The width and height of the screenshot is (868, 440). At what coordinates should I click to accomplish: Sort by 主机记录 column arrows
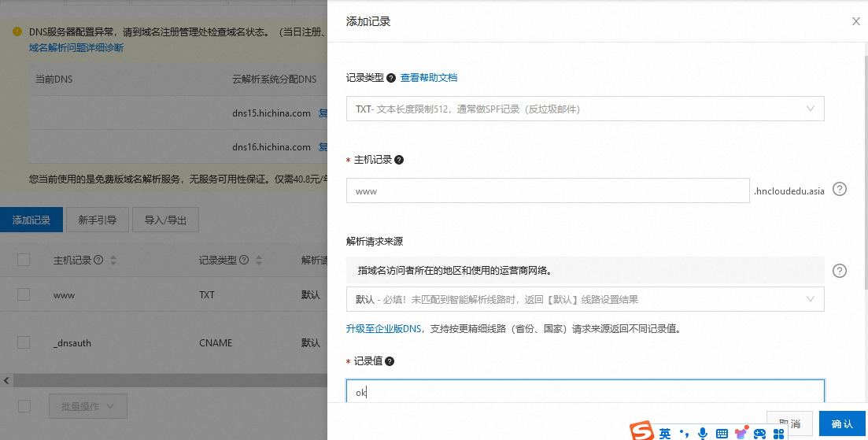click(113, 260)
